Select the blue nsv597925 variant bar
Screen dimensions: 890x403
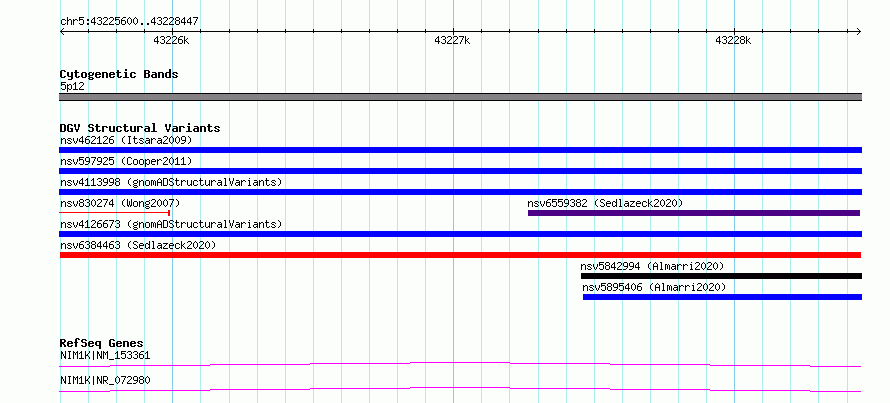point(460,171)
